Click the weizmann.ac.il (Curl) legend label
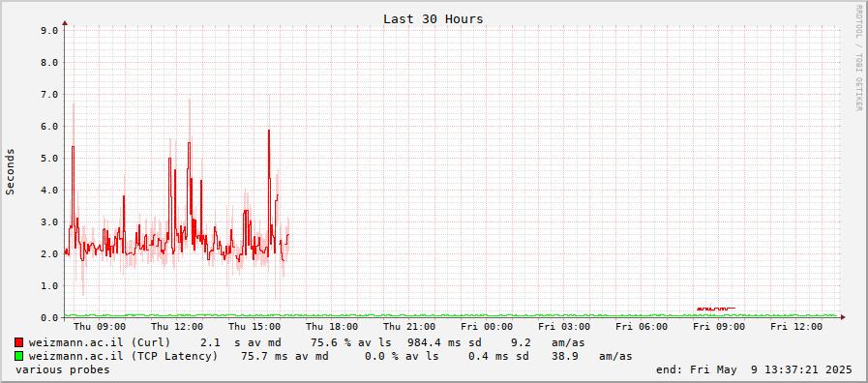868x383 pixels. coord(100,342)
